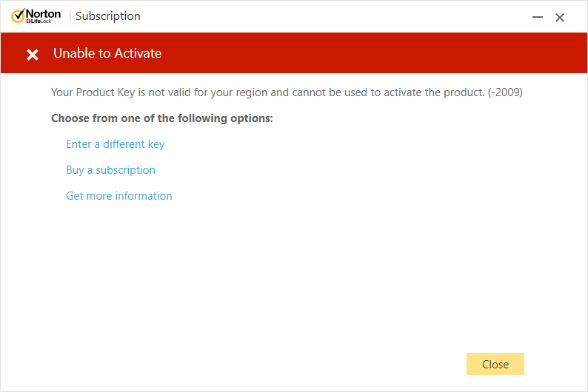The width and height of the screenshot is (588, 392).
Task: Click the Norton wordmark in title bar
Action: [44, 14]
